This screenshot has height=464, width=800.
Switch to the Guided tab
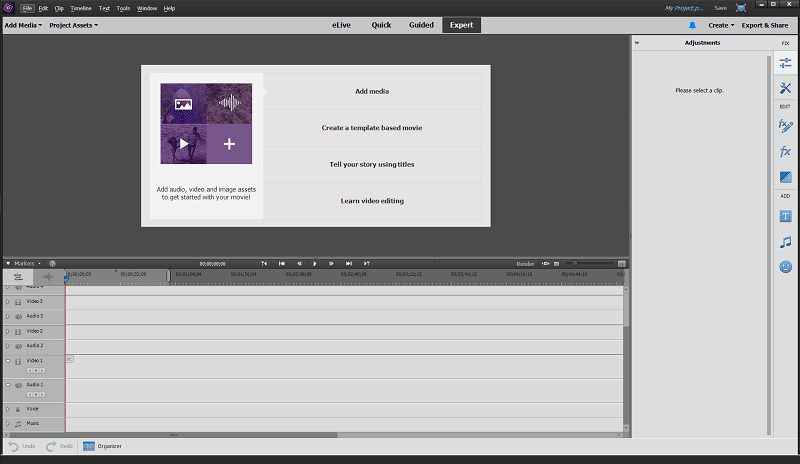point(421,25)
